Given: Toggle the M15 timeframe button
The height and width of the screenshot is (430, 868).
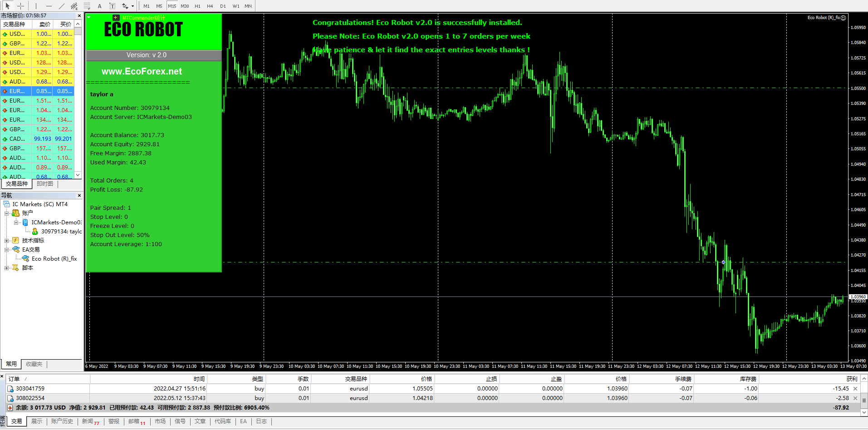Looking at the screenshot, I should [172, 6].
